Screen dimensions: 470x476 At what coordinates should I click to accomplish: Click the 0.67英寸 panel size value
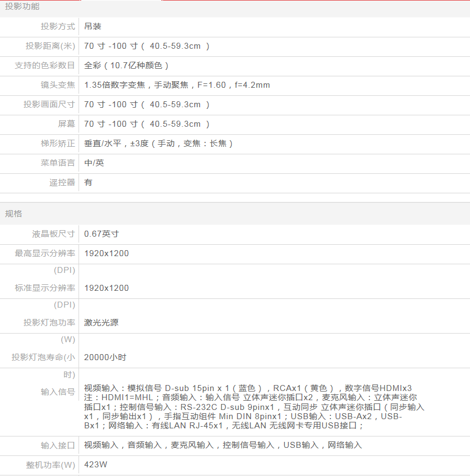[x=101, y=234]
